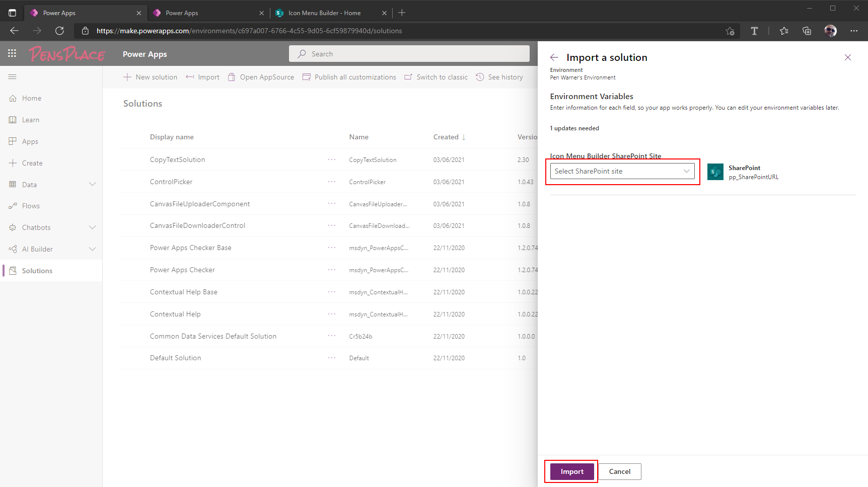
Task: Open more options for ControlPicker
Action: (x=332, y=182)
